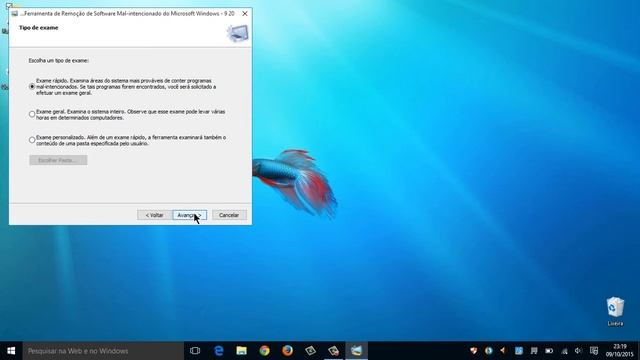
Task: Open the Lixeira recycle bin icon
Action: [x=615, y=311]
